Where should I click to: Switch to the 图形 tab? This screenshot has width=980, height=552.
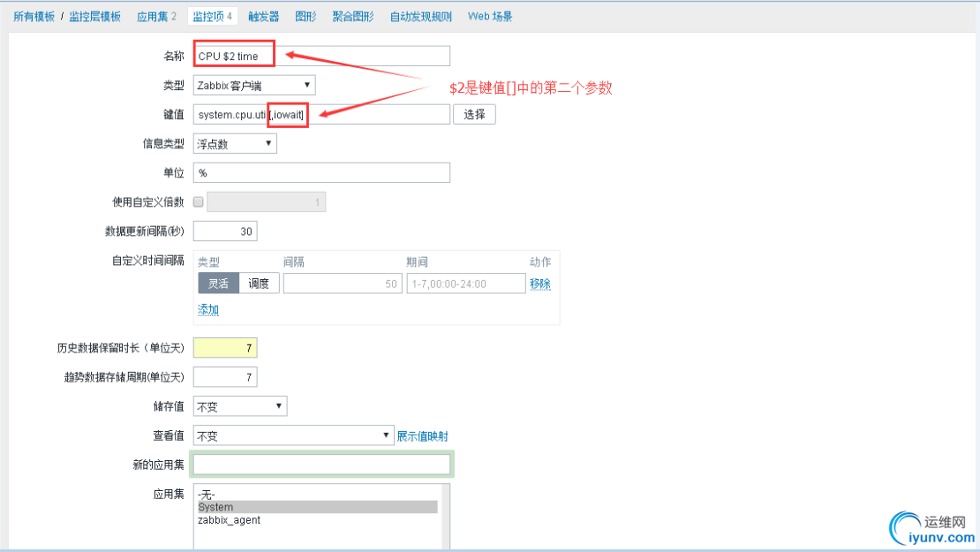coord(305,16)
